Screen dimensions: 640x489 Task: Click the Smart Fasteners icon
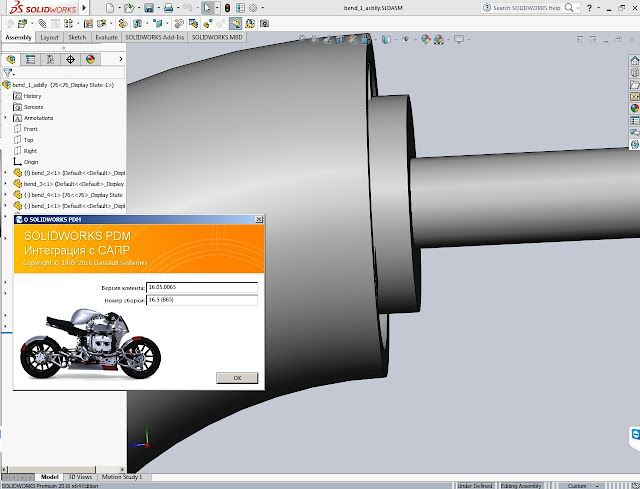88,24
